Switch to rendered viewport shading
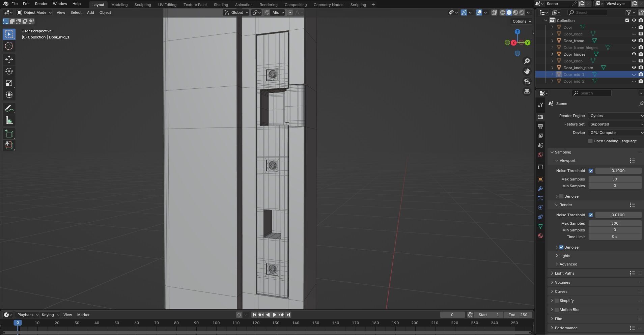The image size is (644, 335). pyautogui.click(x=522, y=12)
